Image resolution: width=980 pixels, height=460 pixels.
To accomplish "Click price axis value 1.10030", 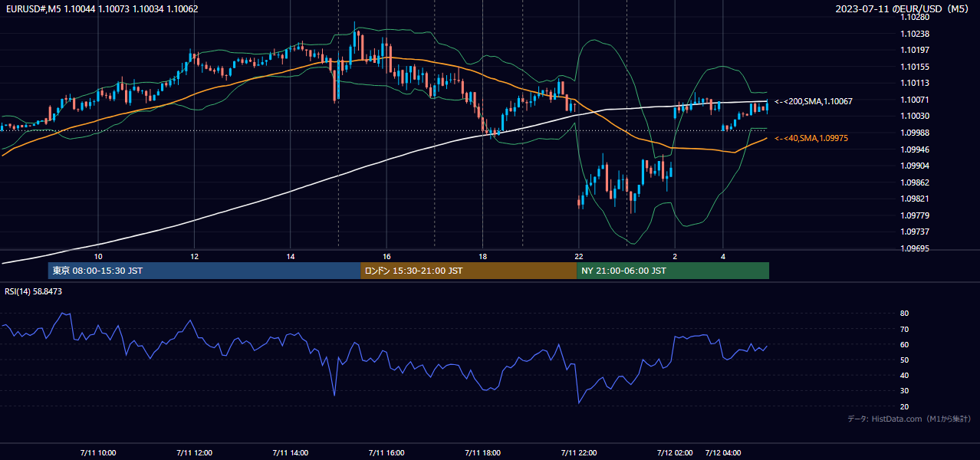I will pos(915,116).
